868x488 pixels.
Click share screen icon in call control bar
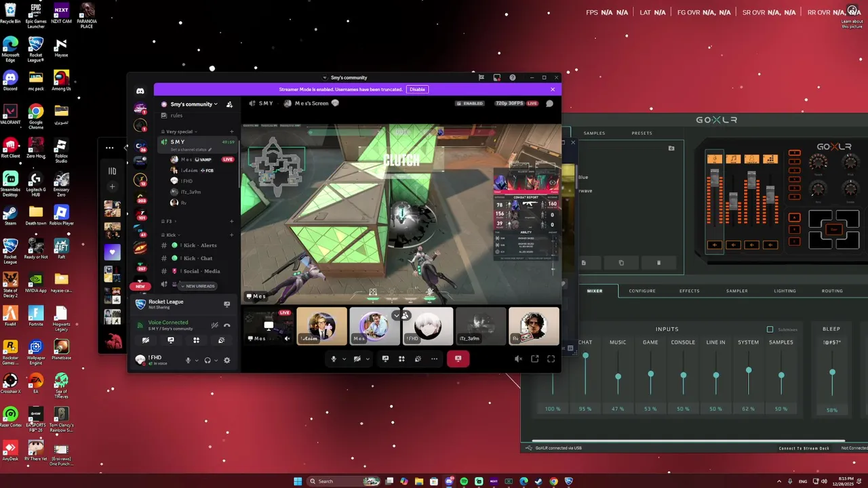[x=385, y=359]
